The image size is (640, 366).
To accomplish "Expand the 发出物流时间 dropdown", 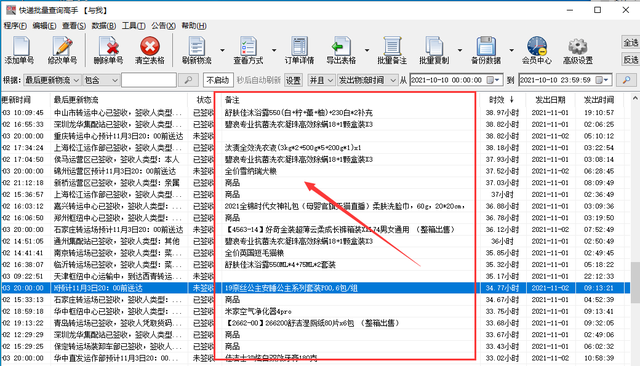I will [367, 80].
